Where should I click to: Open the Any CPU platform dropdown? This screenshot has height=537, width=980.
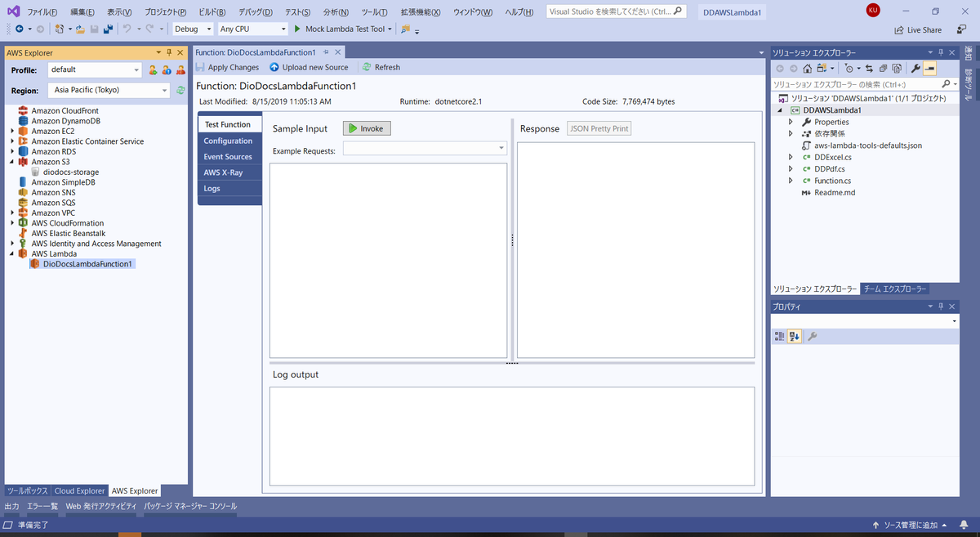tap(253, 29)
